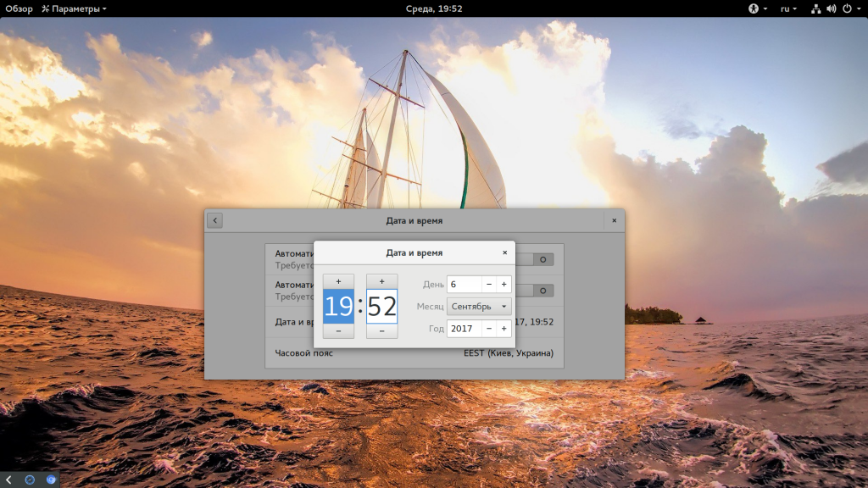Screen dimensions: 868x488
Task: Increase the minutes with the plus button
Action: [381, 281]
